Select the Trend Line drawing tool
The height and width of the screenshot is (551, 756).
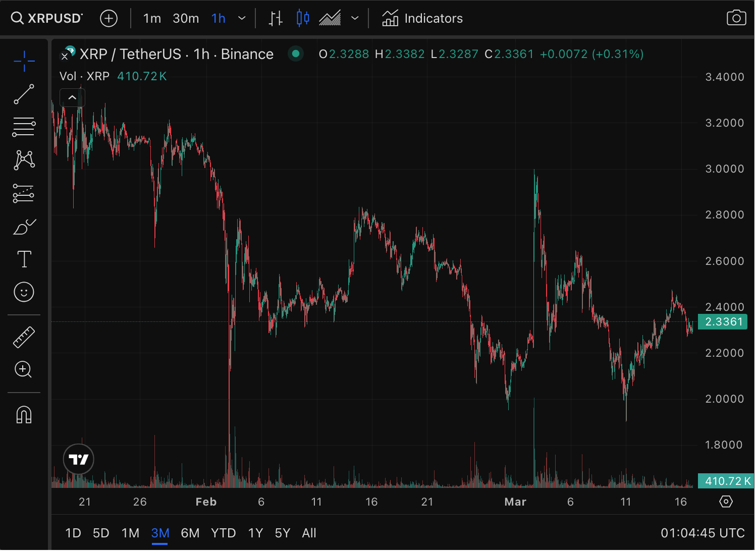click(x=24, y=94)
